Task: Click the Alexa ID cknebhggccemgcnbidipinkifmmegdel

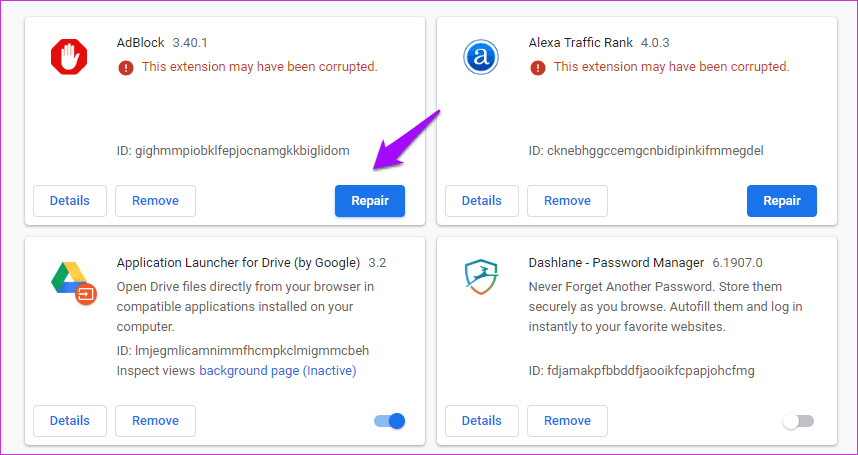Action: 646,150
